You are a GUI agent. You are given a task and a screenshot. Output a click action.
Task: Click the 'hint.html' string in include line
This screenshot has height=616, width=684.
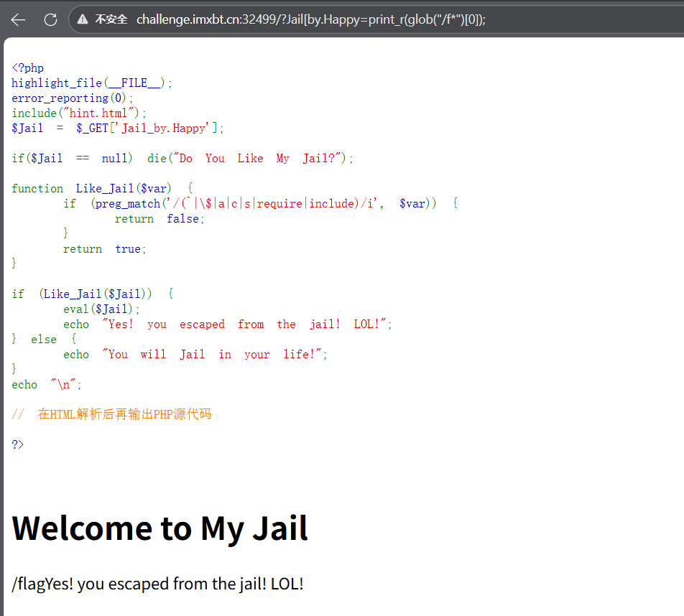98,113
